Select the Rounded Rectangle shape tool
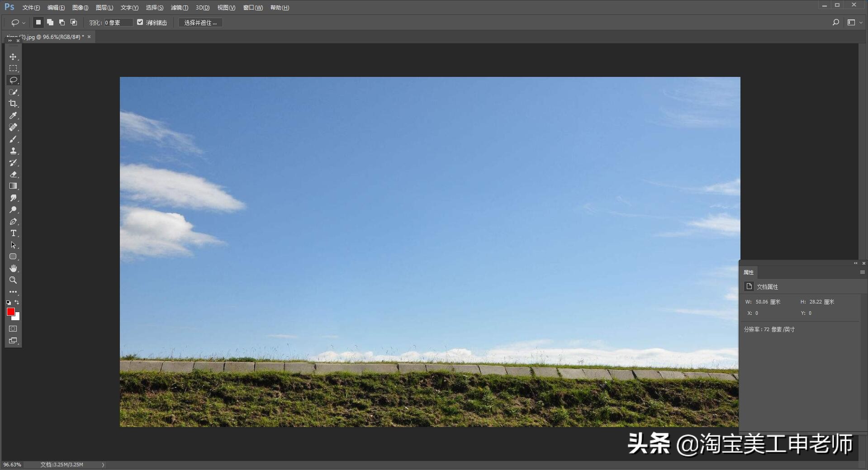The height and width of the screenshot is (470, 868). (x=13, y=256)
